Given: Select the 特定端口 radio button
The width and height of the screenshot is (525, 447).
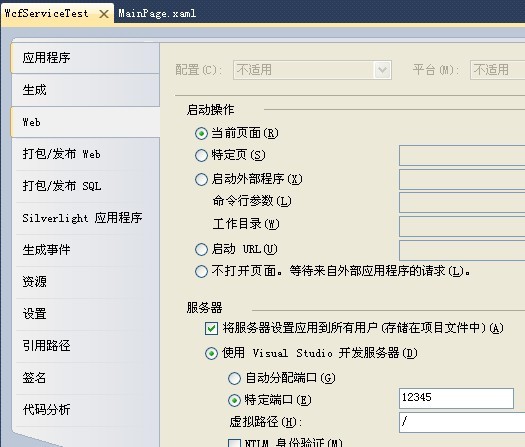Looking at the screenshot, I should [x=234, y=400].
